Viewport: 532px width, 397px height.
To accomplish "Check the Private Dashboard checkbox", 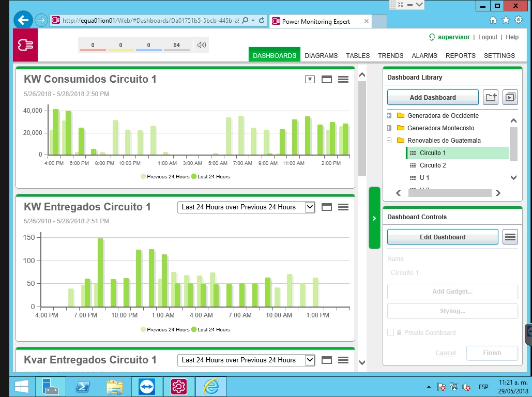I will [390, 332].
